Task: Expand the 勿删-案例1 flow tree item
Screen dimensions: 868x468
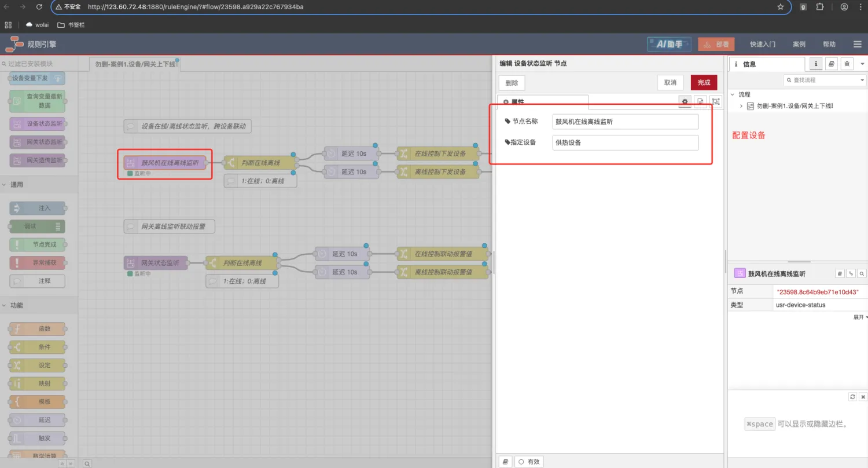Action: pyautogui.click(x=741, y=106)
